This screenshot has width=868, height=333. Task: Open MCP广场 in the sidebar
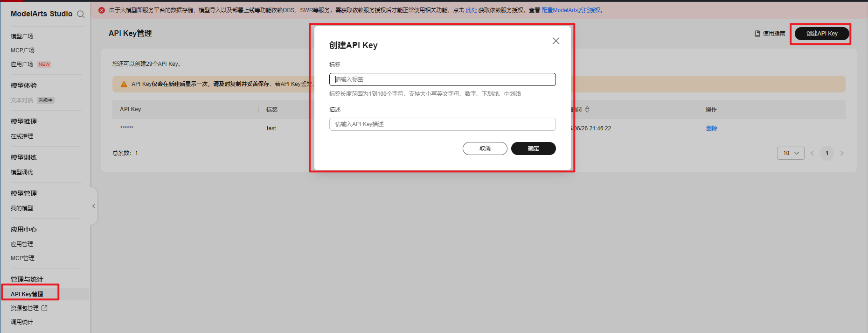coord(22,50)
